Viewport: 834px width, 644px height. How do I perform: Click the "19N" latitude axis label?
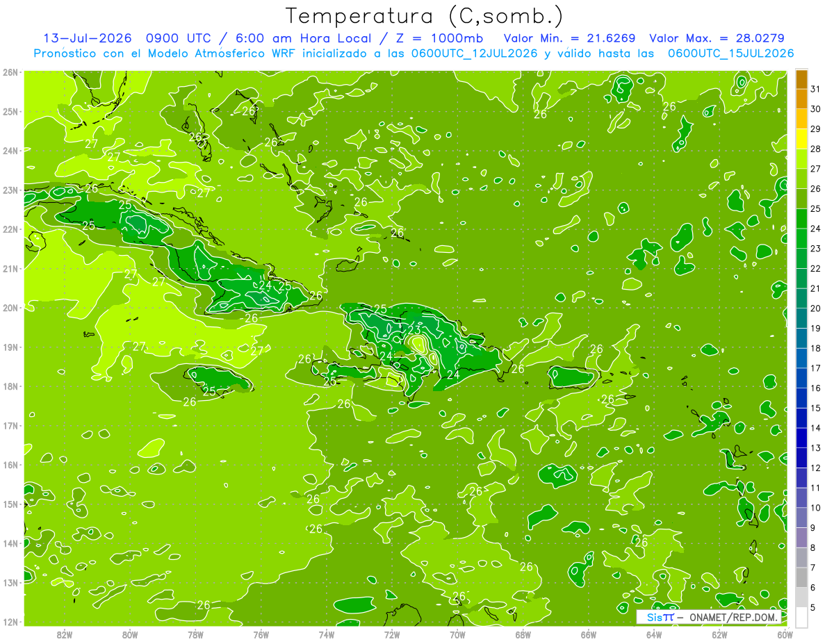pyautogui.click(x=10, y=347)
